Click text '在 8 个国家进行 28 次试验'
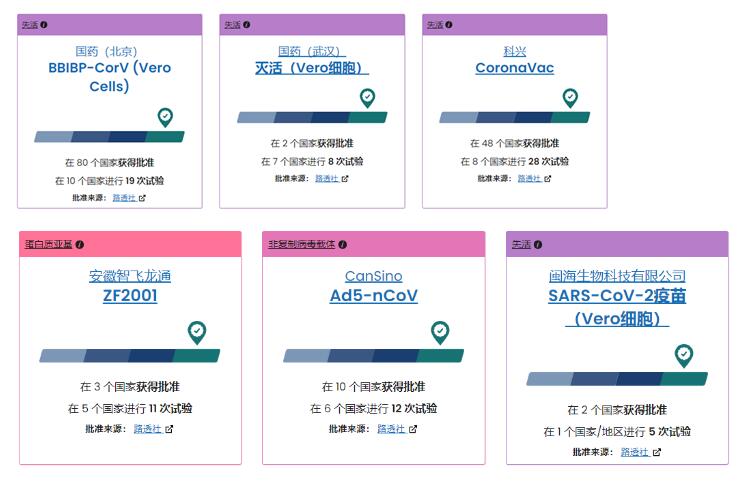The image size is (749, 481). [514, 161]
